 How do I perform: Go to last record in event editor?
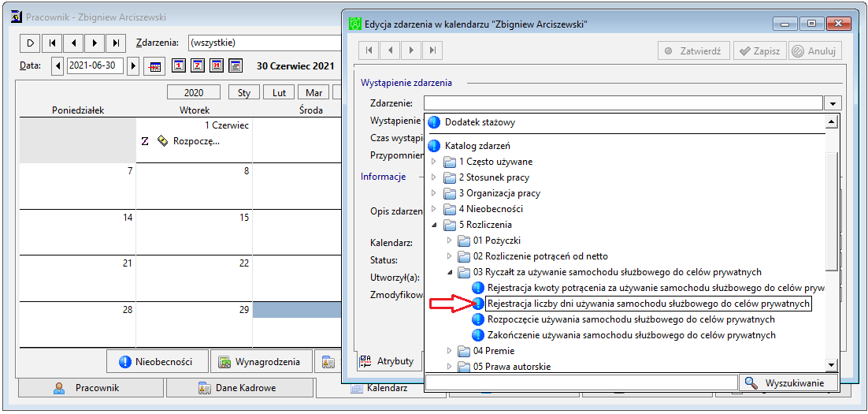click(x=432, y=50)
